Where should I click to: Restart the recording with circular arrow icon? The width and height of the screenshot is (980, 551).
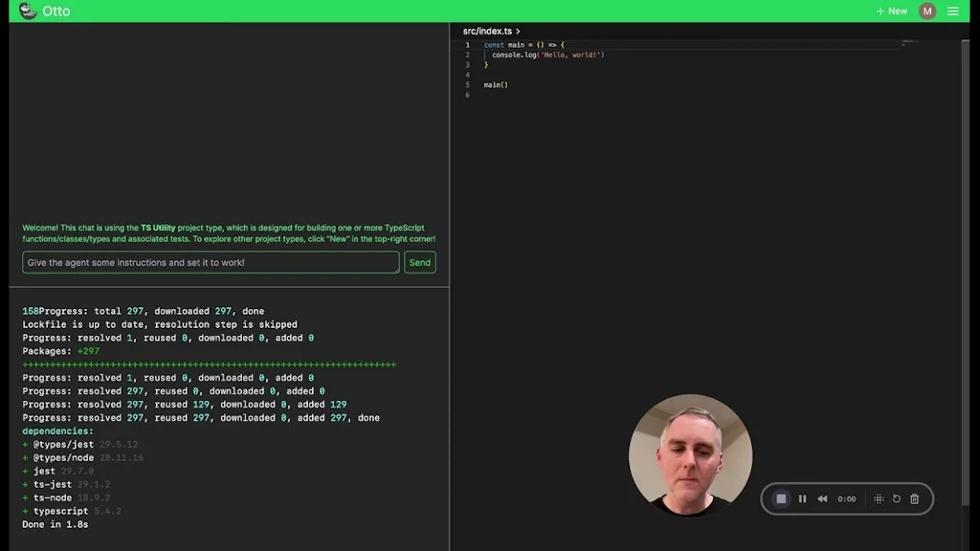[x=896, y=498]
